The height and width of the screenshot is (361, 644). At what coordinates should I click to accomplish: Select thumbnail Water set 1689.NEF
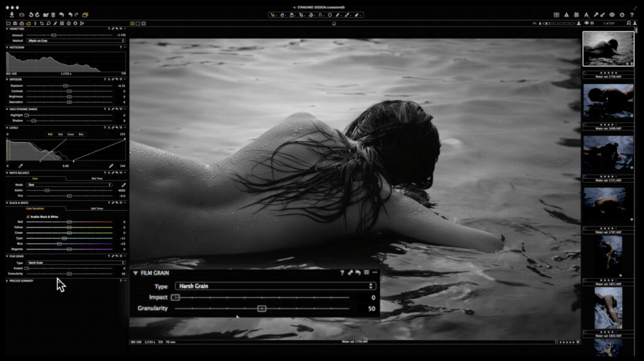(x=608, y=102)
